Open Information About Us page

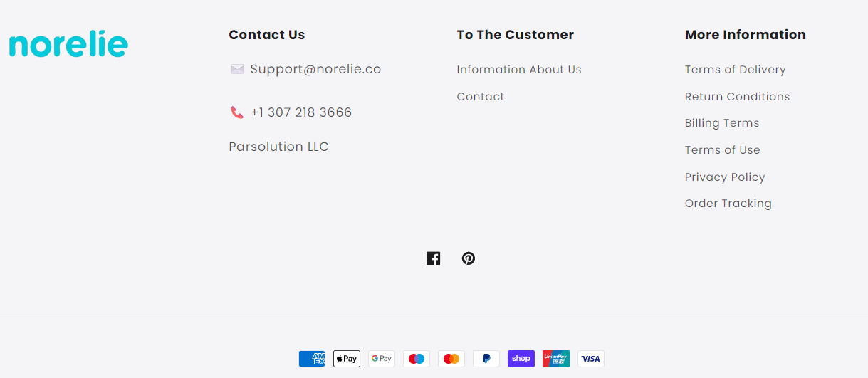click(519, 70)
